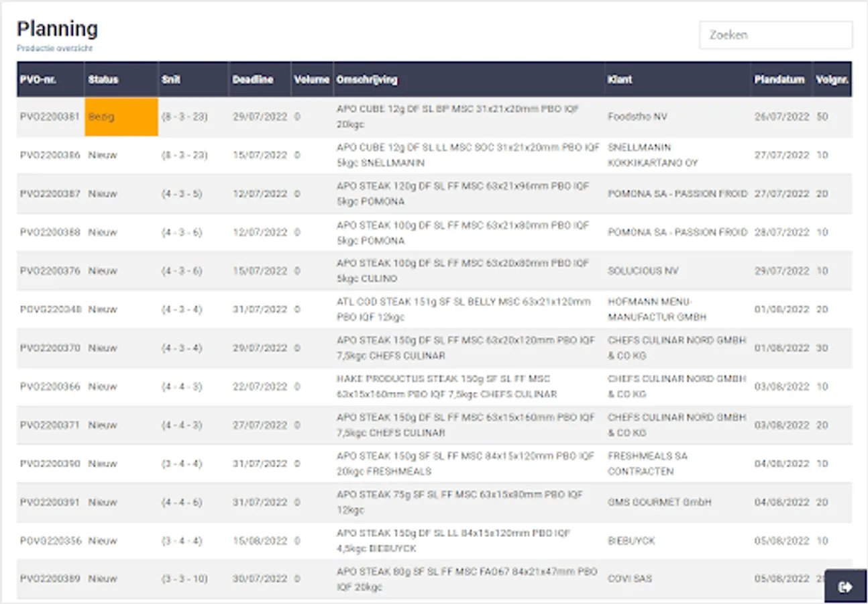Viewport: 868px width, 604px height.
Task: Click the HAKE PRODUCTUS STEAK description
Action: click(447, 387)
